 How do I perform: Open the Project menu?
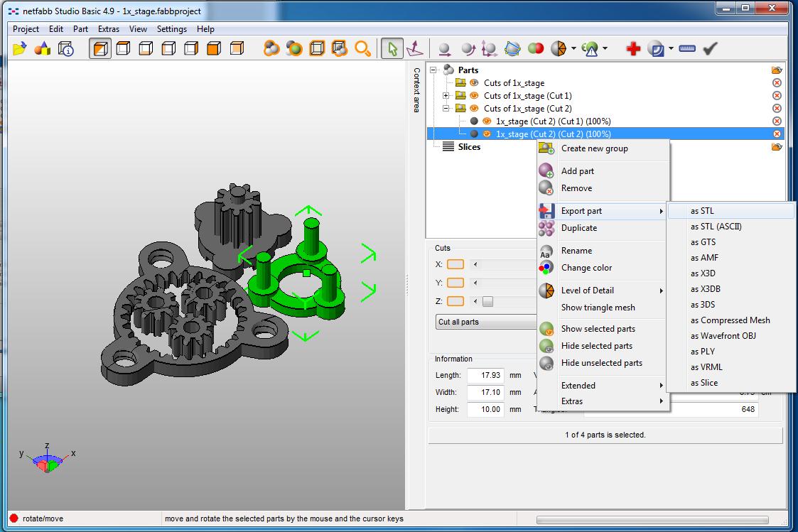click(x=26, y=29)
